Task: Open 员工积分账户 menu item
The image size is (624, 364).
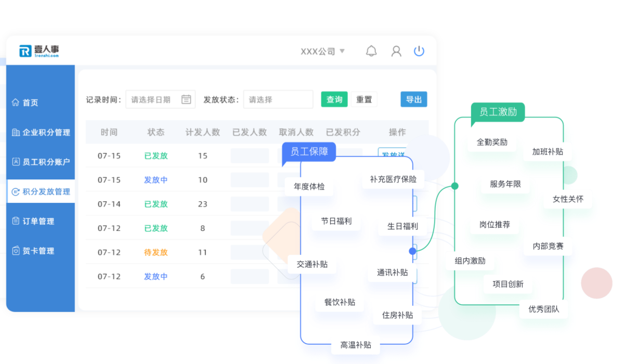Action: point(41,162)
